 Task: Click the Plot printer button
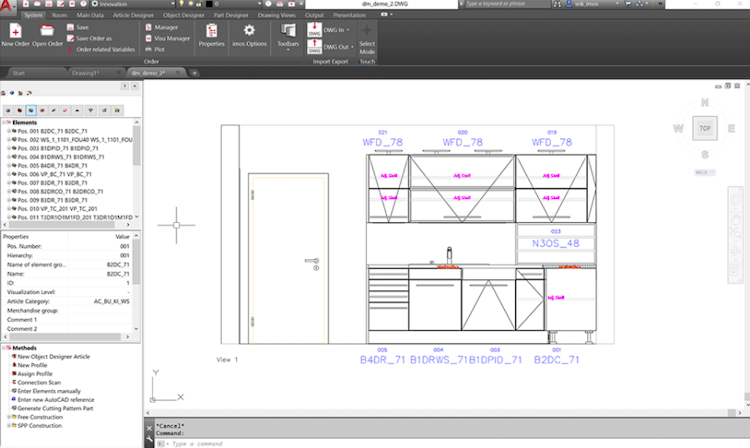point(155,49)
